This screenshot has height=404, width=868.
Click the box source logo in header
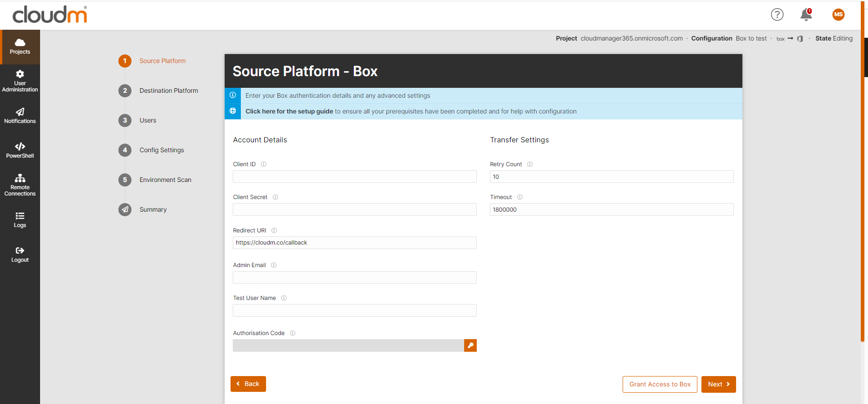pyautogui.click(x=781, y=39)
